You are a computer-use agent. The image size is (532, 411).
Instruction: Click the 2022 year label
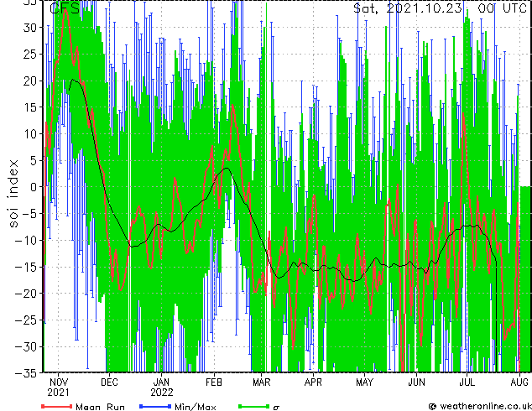162,393
